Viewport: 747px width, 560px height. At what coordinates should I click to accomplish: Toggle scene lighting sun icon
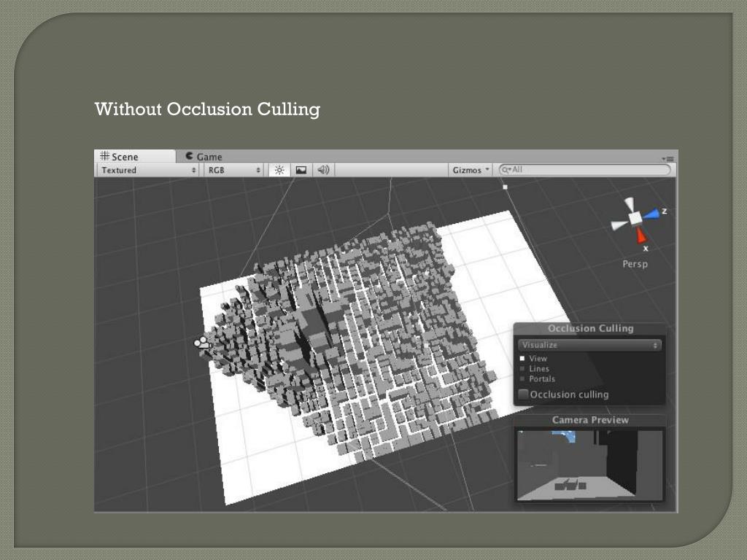(279, 170)
